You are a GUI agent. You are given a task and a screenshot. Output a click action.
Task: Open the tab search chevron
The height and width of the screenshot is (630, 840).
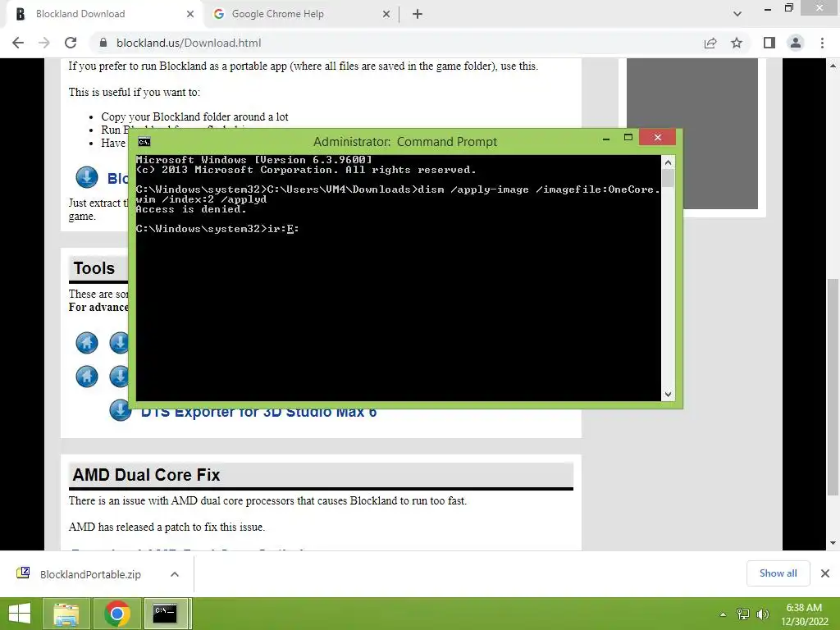pos(737,14)
